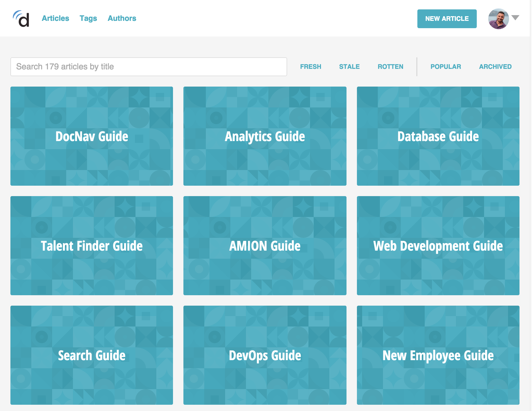Filter articles by ROTTEN
The height and width of the screenshot is (411, 532).
[391, 67]
